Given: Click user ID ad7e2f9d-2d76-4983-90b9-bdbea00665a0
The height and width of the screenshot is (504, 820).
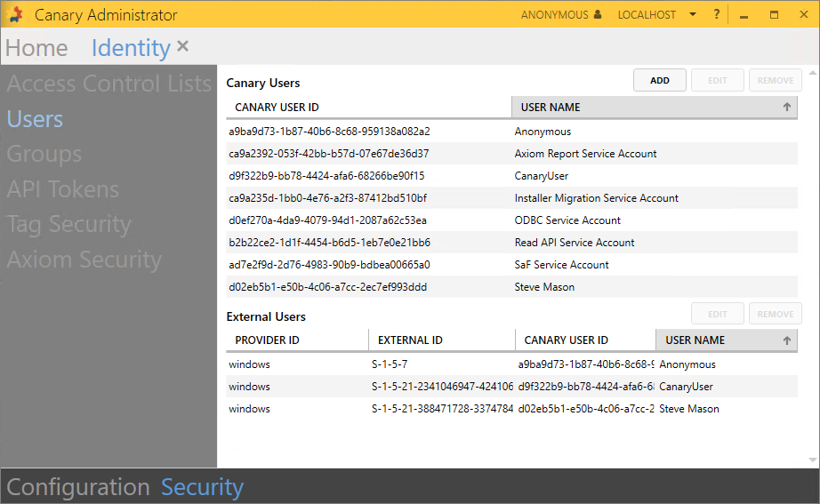Looking at the screenshot, I should click(x=329, y=265).
